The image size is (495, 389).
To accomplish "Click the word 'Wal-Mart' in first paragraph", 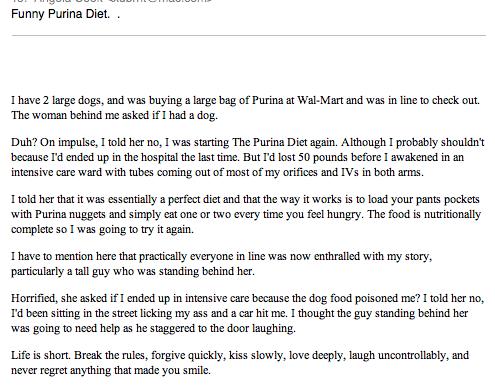I will point(320,100).
